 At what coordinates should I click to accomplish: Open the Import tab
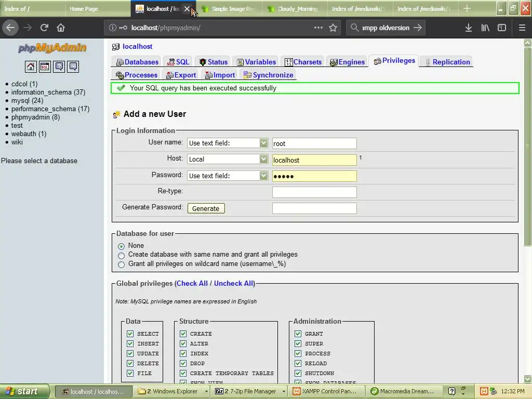[x=220, y=75]
